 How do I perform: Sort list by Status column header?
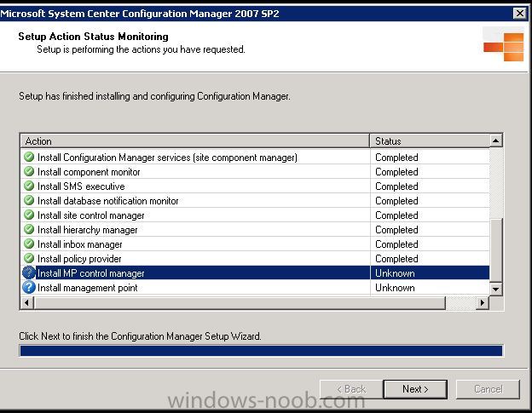coord(430,141)
